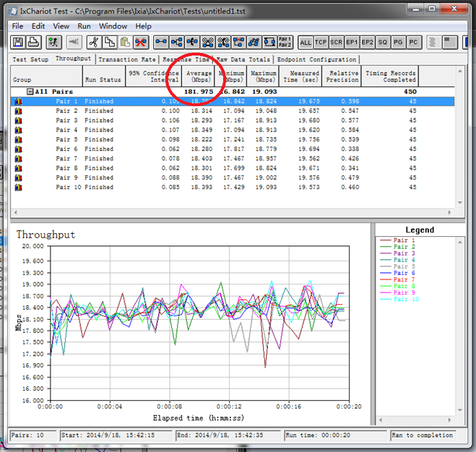
Task: Click the Run Status column header
Action: click(x=104, y=77)
